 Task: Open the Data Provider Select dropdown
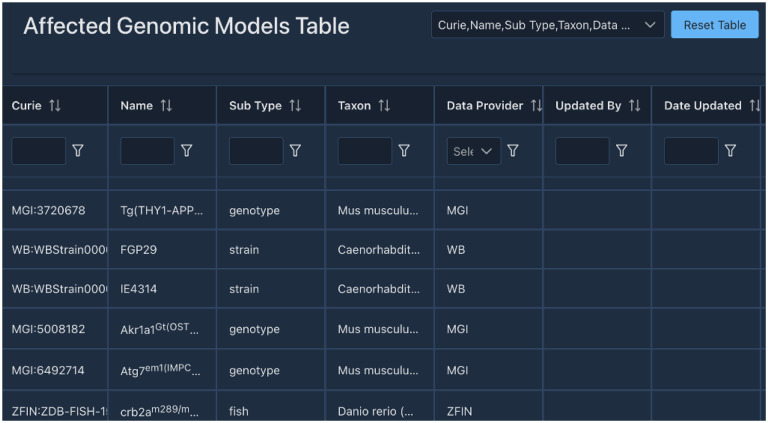coord(474,151)
